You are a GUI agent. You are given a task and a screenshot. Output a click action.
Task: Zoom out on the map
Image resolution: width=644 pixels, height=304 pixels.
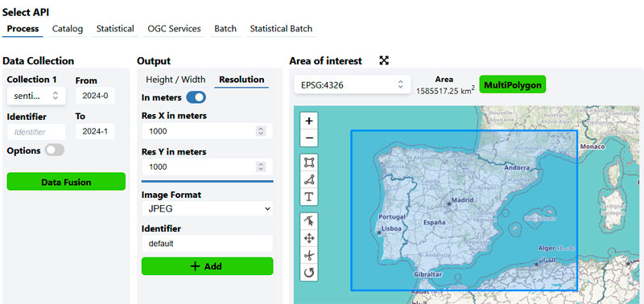pyautogui.click(x=309, y=138)
